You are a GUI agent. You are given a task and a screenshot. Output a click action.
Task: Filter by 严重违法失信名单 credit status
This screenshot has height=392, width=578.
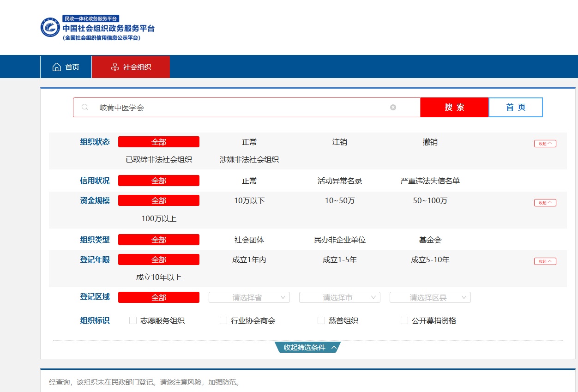[x=430, y=181]
